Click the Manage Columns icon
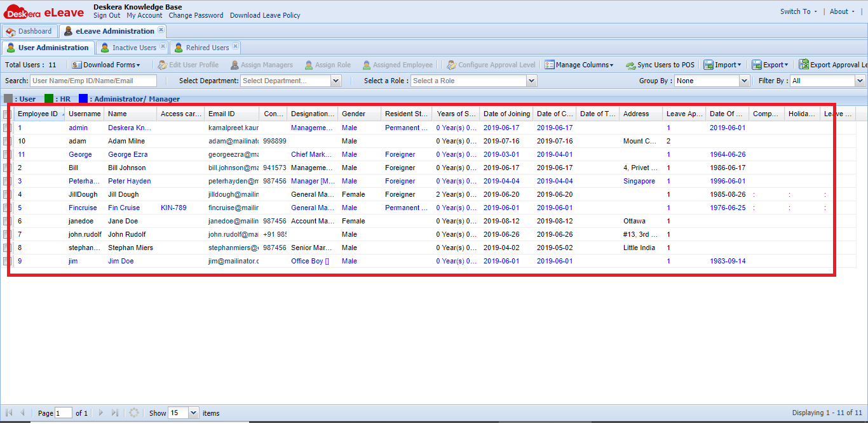The height and width of the screenshot is (424, 868). pos(578,64)
